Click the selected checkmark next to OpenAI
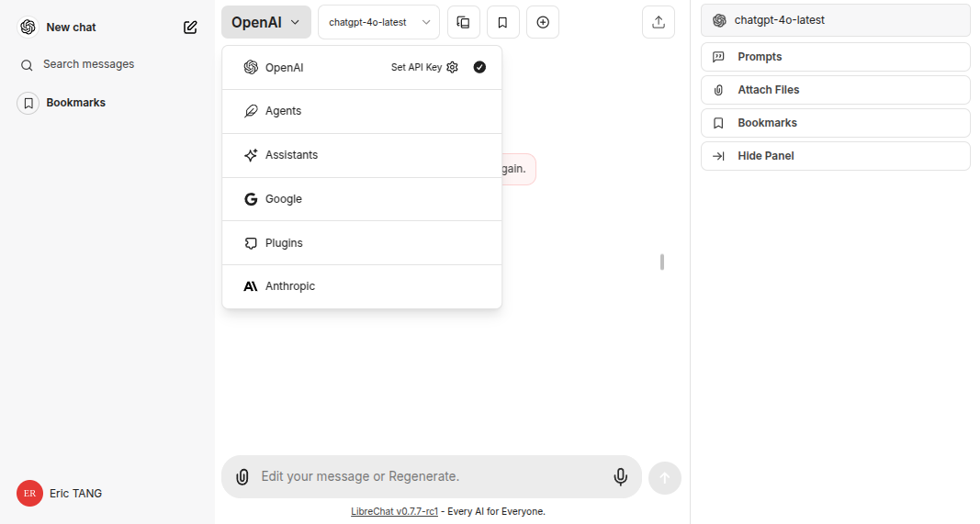Viewport: 980px width, 524px height. click(479, 68)
